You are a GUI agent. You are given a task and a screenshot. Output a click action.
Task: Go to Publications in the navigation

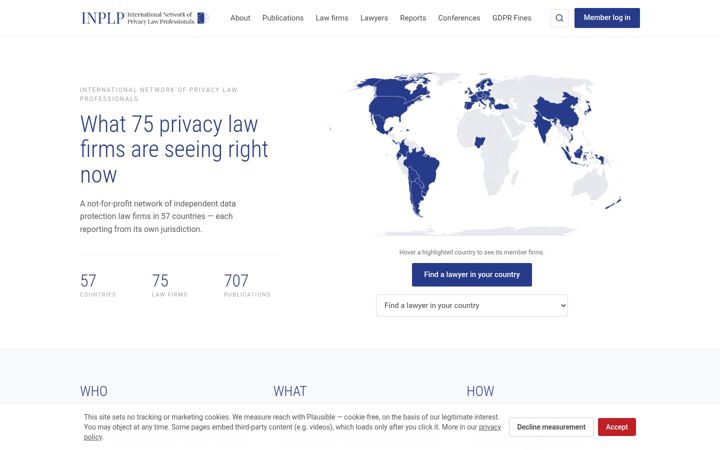pyautogui.click(x=283, y=18)
